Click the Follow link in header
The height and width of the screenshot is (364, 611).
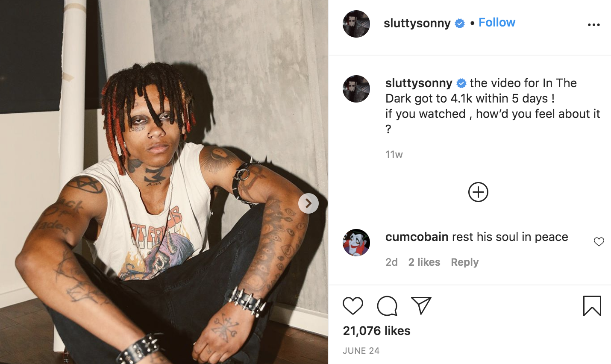tap(497, 23)
